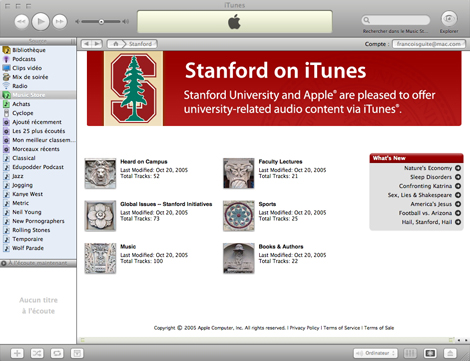
Task: Select Edupodder Podcast playlist
Action: (38, 167)
